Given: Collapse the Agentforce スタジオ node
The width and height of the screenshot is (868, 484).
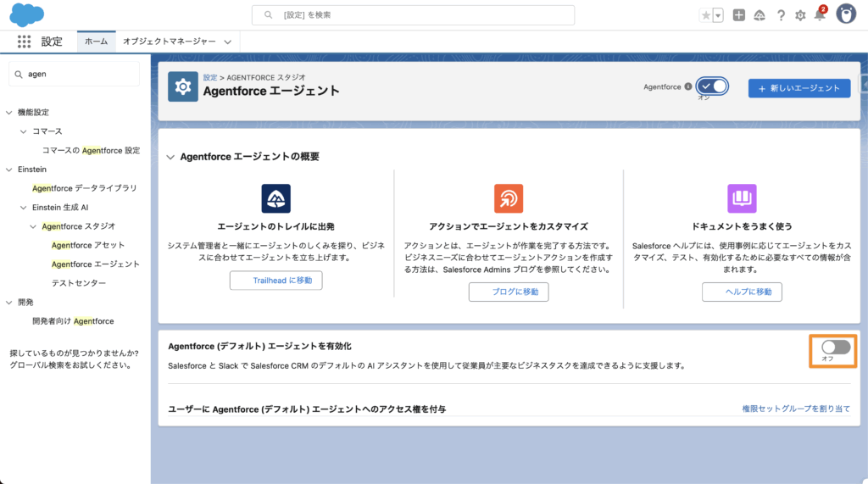Looking at the screenshot, I should pos(33,226).
